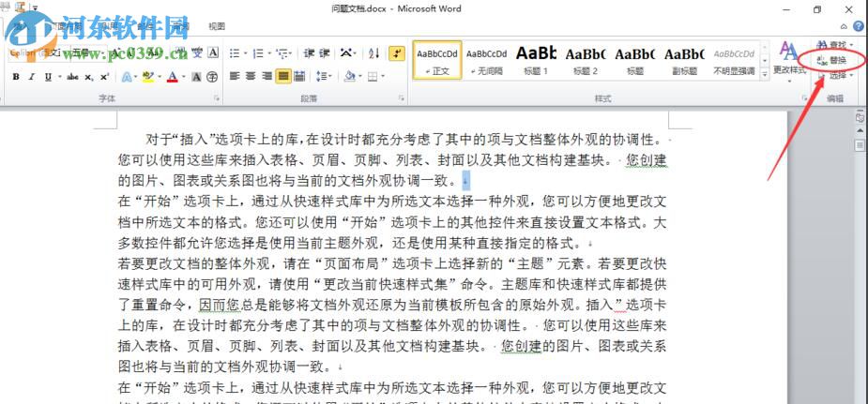
Task: Click the vertical scrollbar thumb
Action: pos(860,145)
